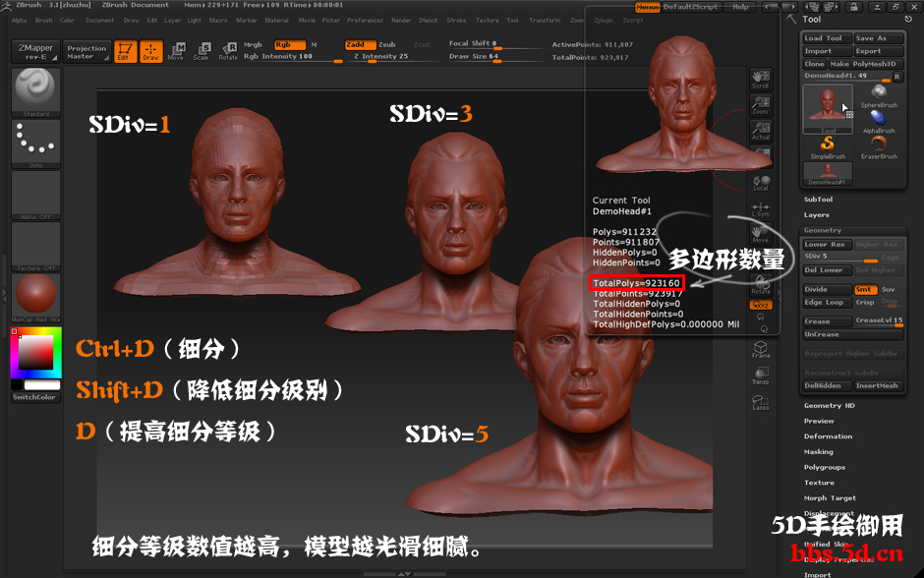
Task: Click the large current Tool thumbnail
Action: coord(828,109)
